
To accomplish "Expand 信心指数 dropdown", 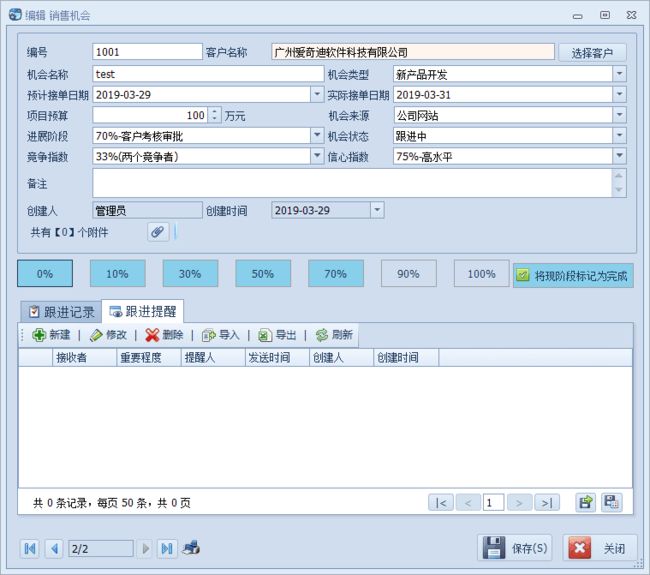I will (x=619, y=156).
